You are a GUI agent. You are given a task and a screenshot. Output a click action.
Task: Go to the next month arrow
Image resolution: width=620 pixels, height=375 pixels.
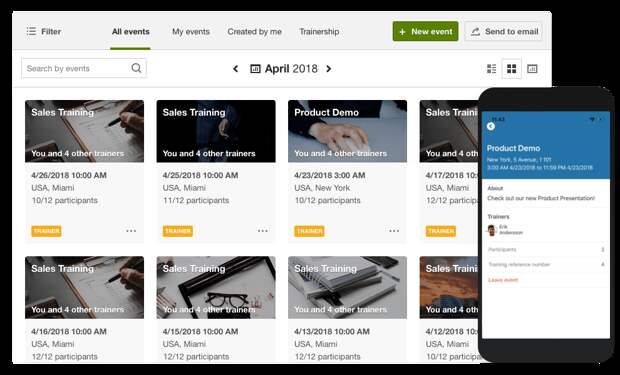[329, 69]
